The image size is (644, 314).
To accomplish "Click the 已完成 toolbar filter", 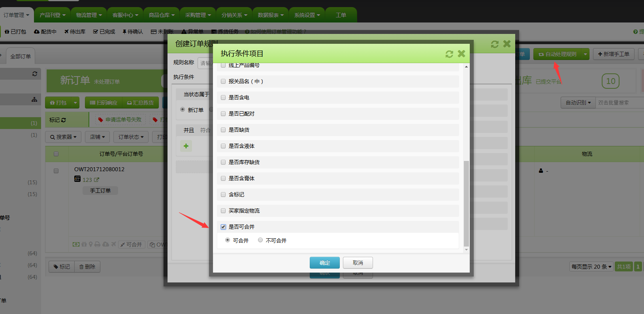I will [104, 32].
